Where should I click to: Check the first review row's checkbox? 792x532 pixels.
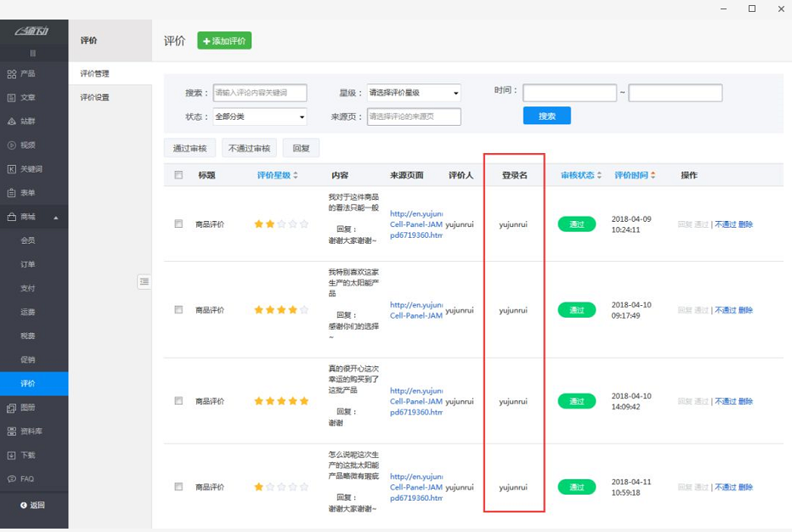click(179, 224)
